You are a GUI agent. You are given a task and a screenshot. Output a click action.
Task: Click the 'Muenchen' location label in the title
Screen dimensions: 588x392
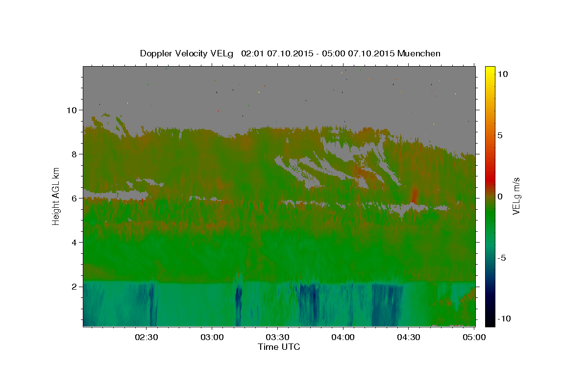coord(419,53)
